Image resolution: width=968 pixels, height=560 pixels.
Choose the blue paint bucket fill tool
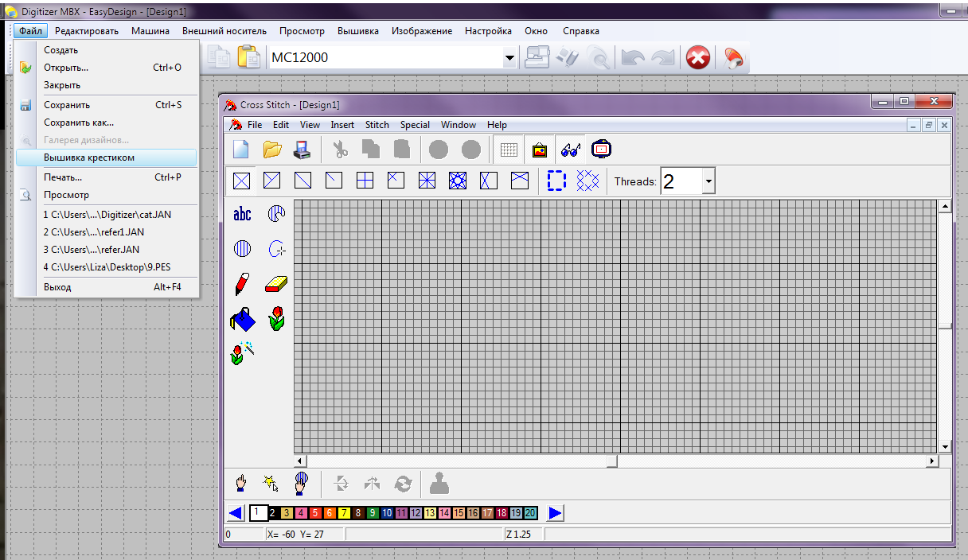pos(242,319)
